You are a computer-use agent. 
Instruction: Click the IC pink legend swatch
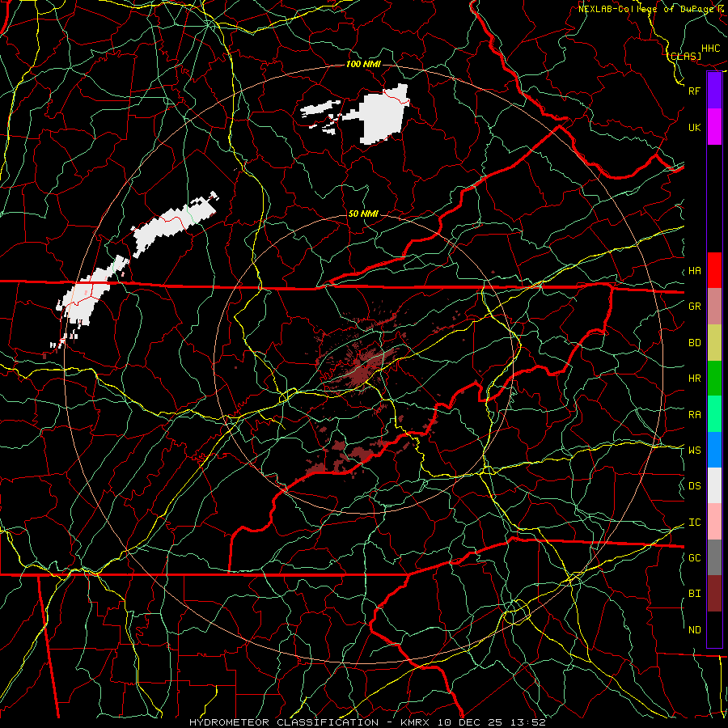click(714, 522)
